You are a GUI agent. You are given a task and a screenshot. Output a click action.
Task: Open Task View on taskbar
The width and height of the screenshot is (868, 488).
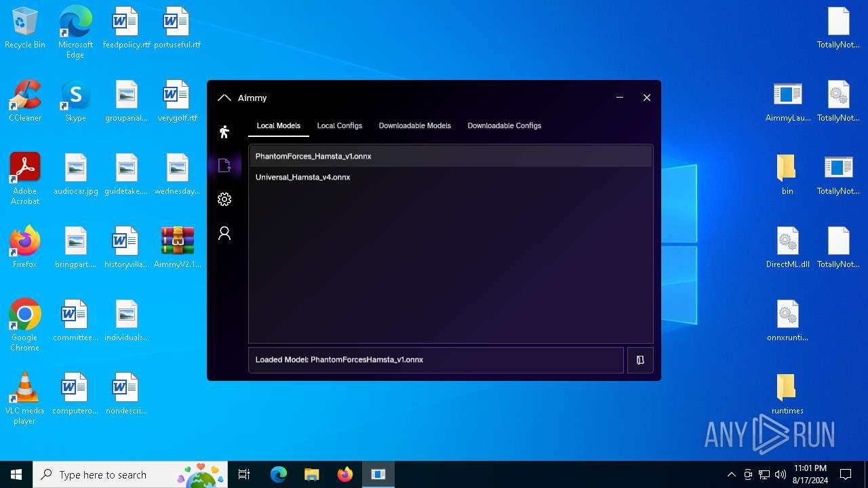tap(245, 474)
